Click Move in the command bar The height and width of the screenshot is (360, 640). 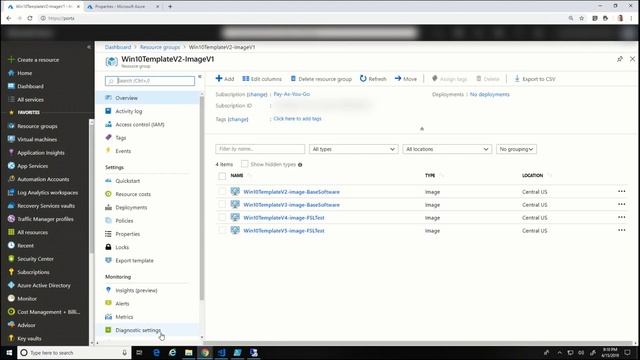(x=406, y=79)
